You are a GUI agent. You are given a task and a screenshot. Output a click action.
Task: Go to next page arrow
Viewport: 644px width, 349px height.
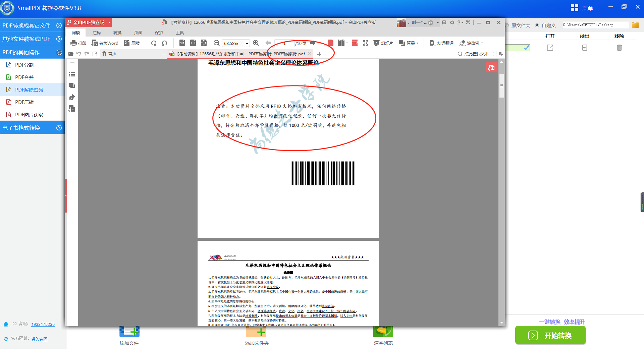pos(313,43)
